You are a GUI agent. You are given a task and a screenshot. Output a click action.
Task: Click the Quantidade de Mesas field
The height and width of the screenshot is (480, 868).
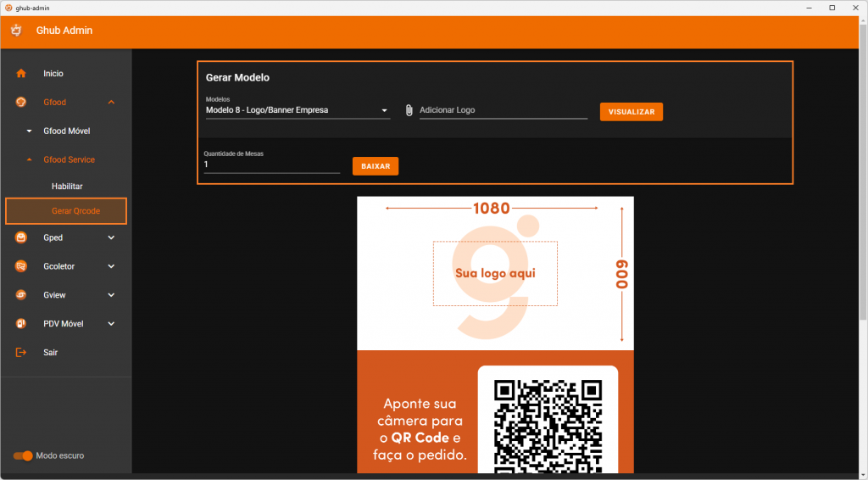(272, 165)
